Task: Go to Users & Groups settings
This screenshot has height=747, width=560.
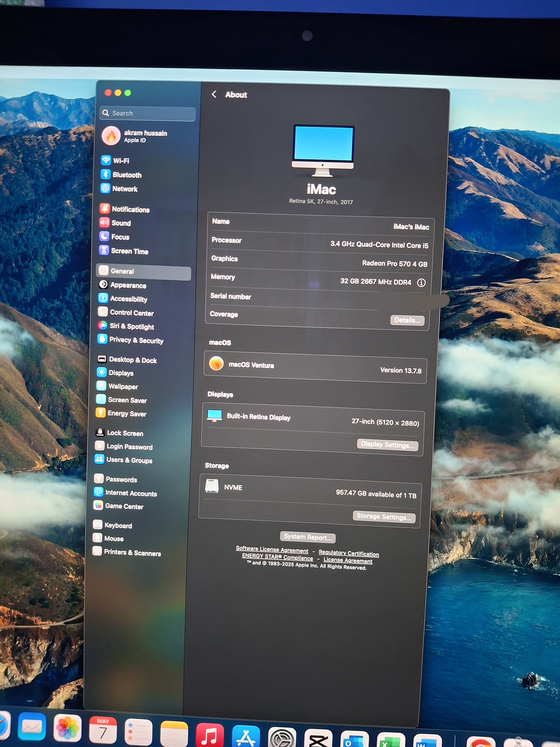Action: [124, 460]
